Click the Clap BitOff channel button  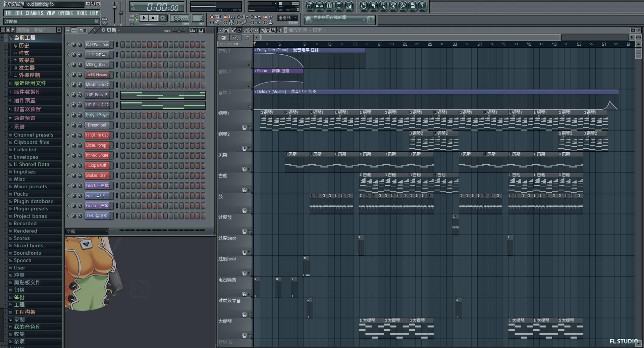pos(97,165)
